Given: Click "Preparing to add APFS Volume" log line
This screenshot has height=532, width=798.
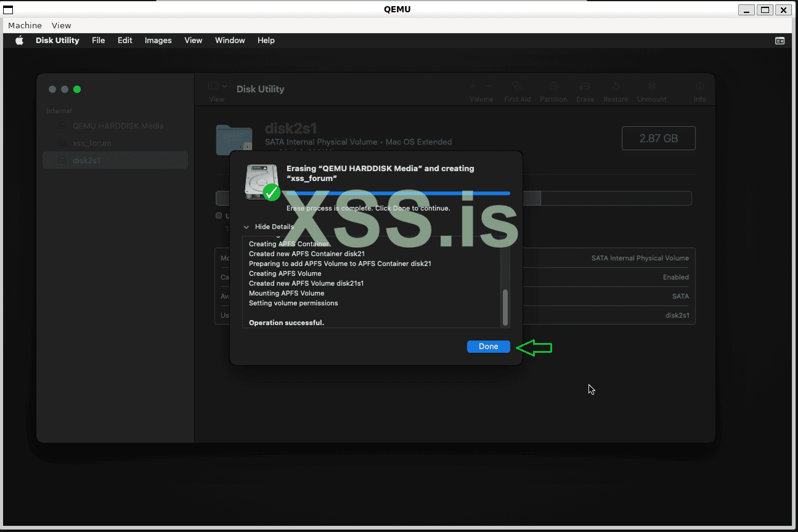Looking at the screenshot, I should 340,264.
